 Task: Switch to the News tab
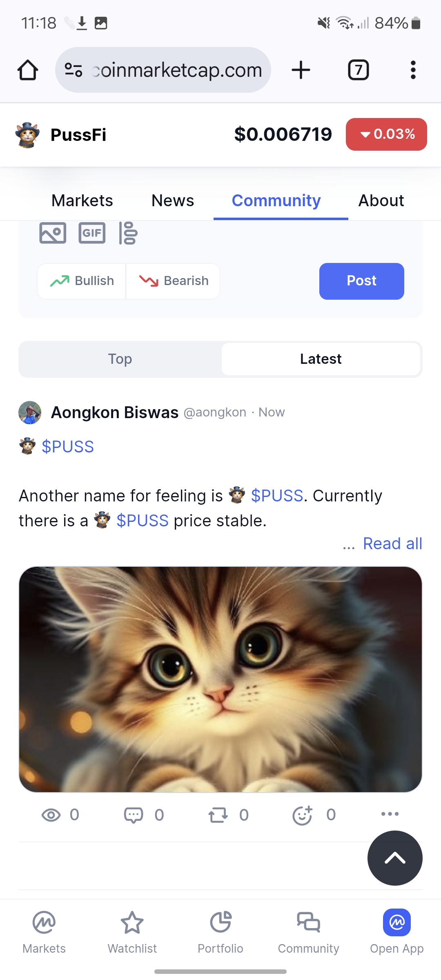coord(173,200)
